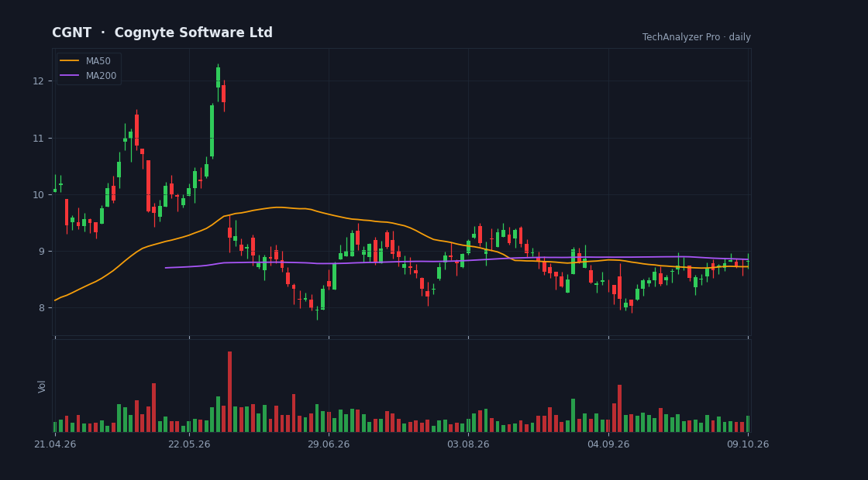The image size is (868, 480).
Task: Click the 29.06.26 date axis label
Action: click(329, 444)
